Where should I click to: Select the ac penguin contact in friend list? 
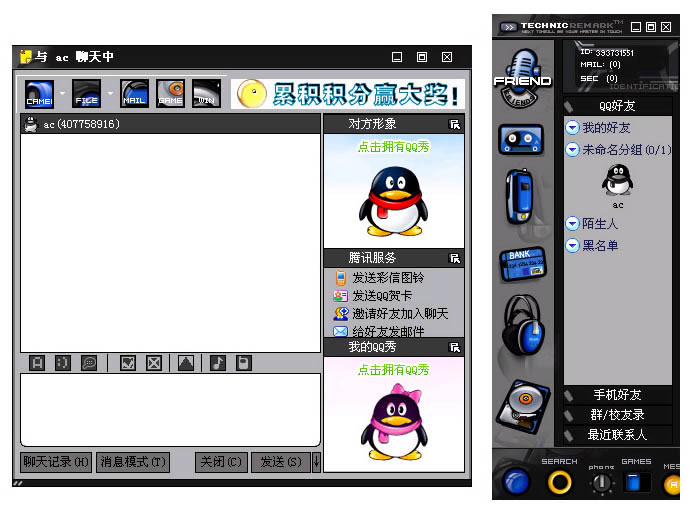618,186
